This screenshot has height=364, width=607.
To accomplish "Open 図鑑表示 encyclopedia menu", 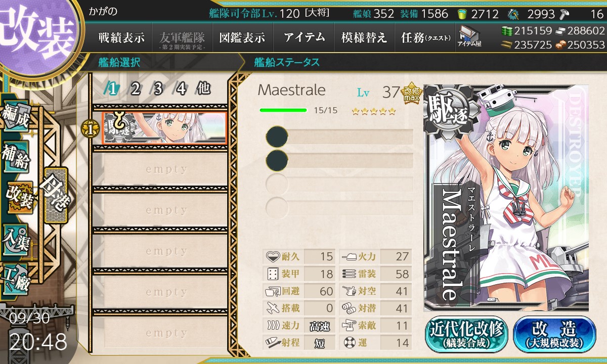I will click(242, 37).
